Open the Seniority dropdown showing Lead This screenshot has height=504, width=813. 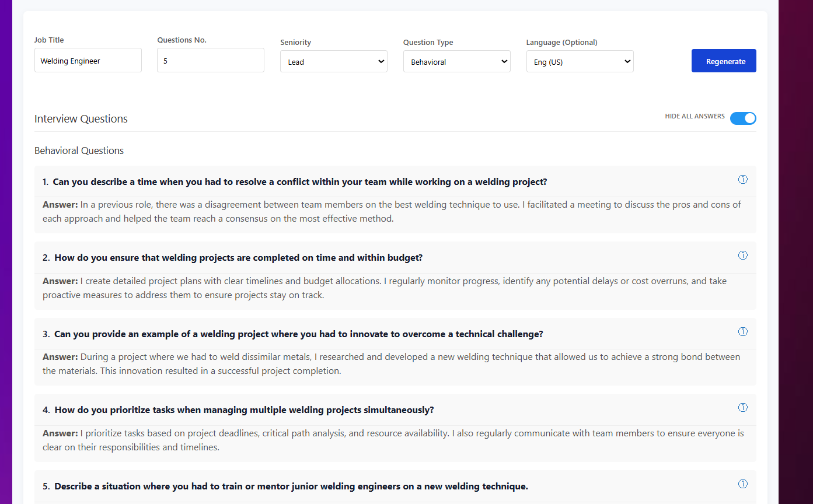[x=334, y=61]
